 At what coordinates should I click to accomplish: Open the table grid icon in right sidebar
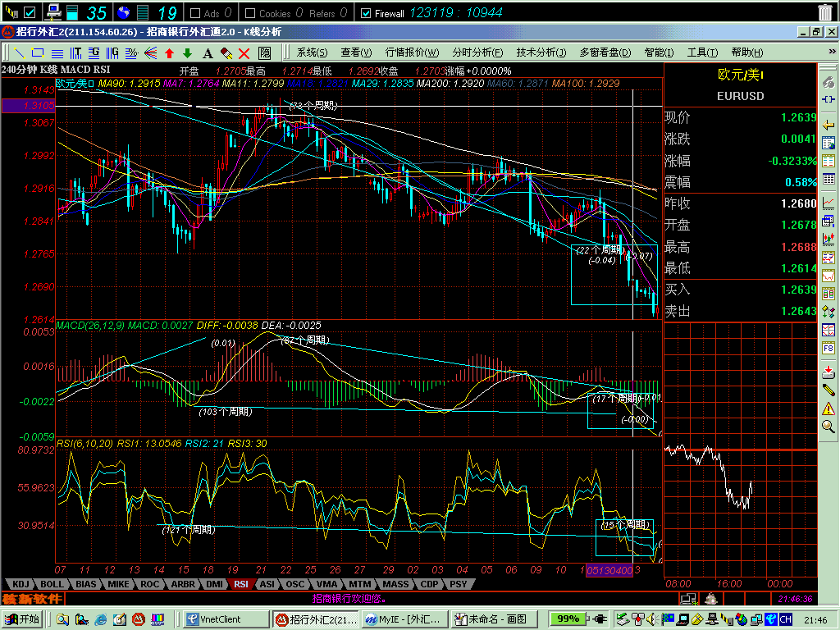(829, 179)
